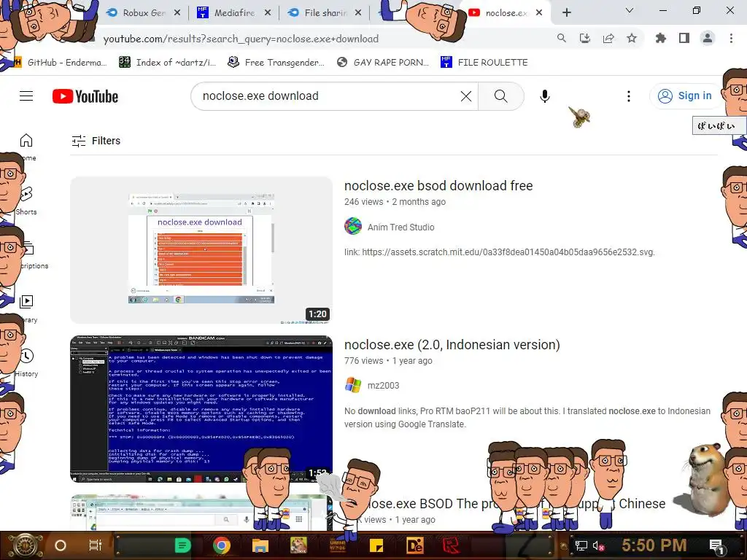
Task: Open History in the YouTube sidebar
Action: [x=27, y=362]
